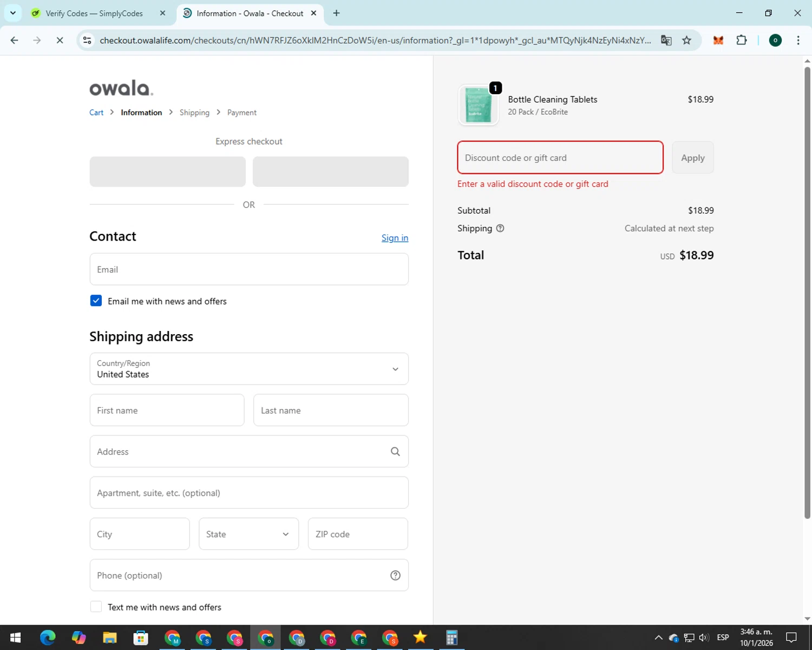812x650 pixels.
Task: Click the Payment breadcrumb step
Action: pos(241,113)
